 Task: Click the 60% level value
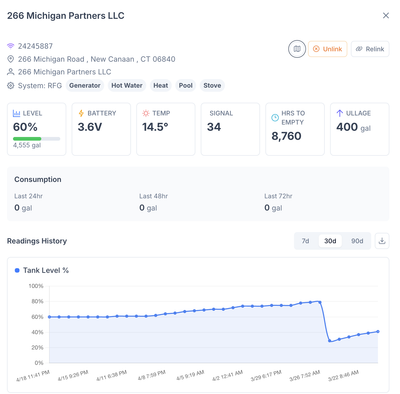[25, 127]
